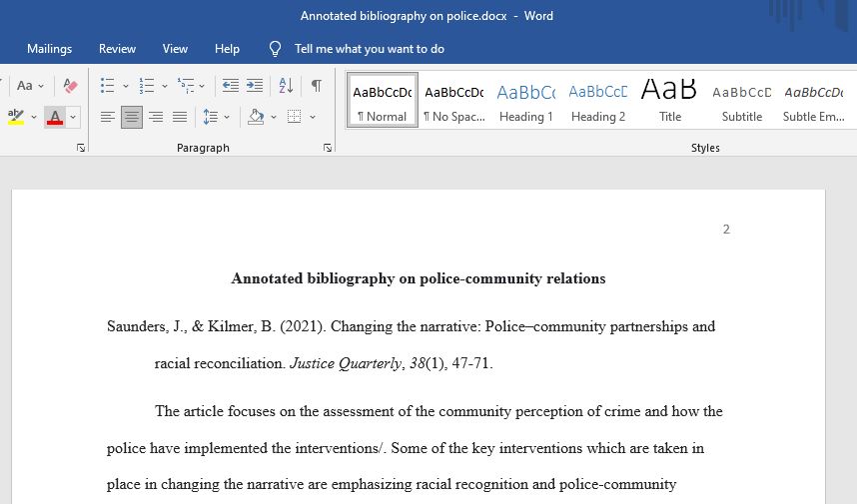Apply borders to the paragraph
Screen dimensions: 857x504
point(294,117)
